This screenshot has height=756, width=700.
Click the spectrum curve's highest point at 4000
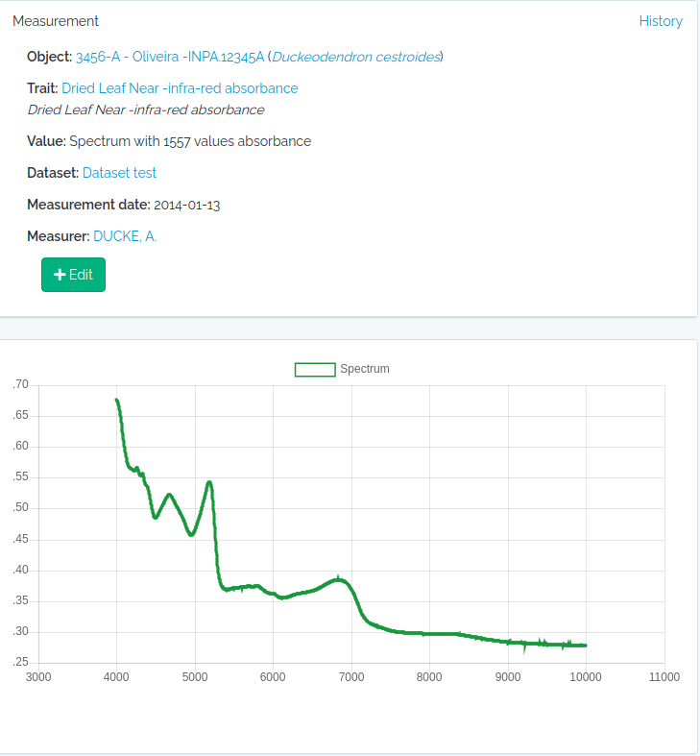(117, 400)
